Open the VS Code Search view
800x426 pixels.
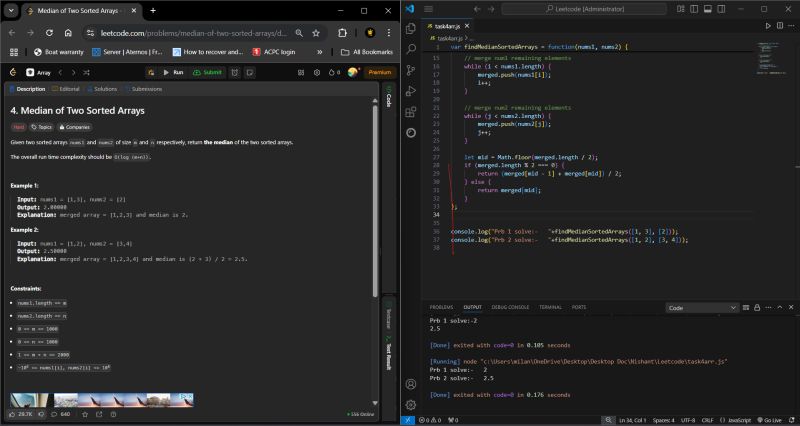click(411, 49)
